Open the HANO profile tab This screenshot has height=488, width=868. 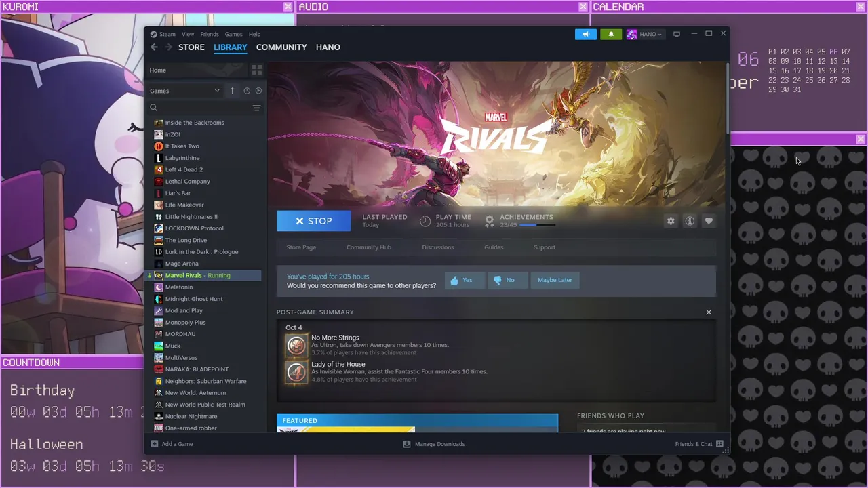tap(328, 47)
